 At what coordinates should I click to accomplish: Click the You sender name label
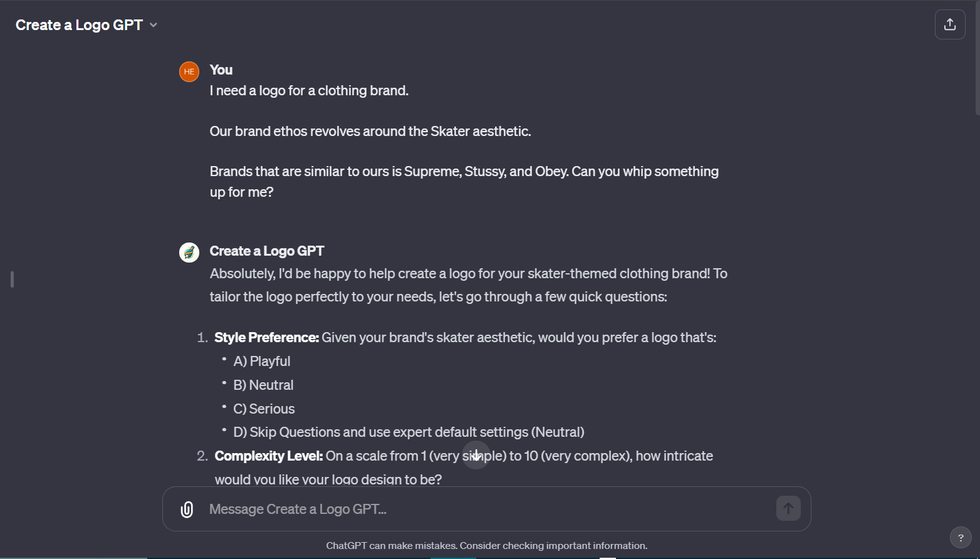click(x=221, y=70)
